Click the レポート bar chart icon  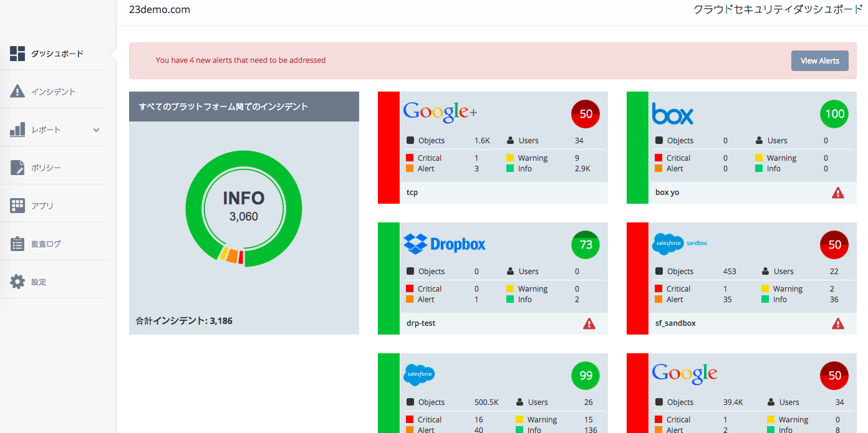(17, 130)
